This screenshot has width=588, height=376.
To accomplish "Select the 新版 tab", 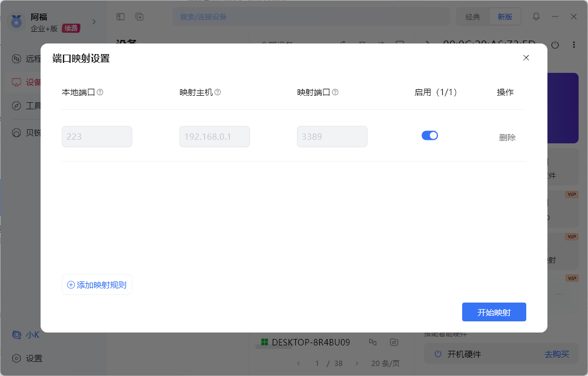I will tap(505, 16).
